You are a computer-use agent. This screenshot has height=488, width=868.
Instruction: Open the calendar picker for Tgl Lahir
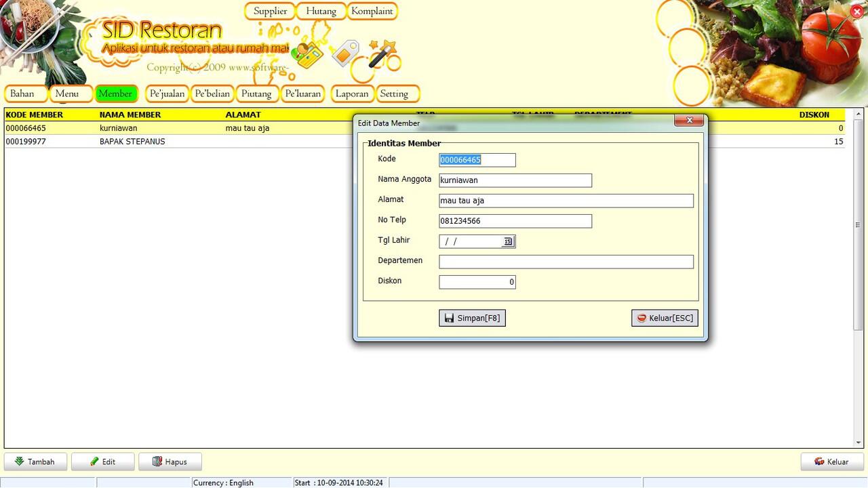pos(508,241)
